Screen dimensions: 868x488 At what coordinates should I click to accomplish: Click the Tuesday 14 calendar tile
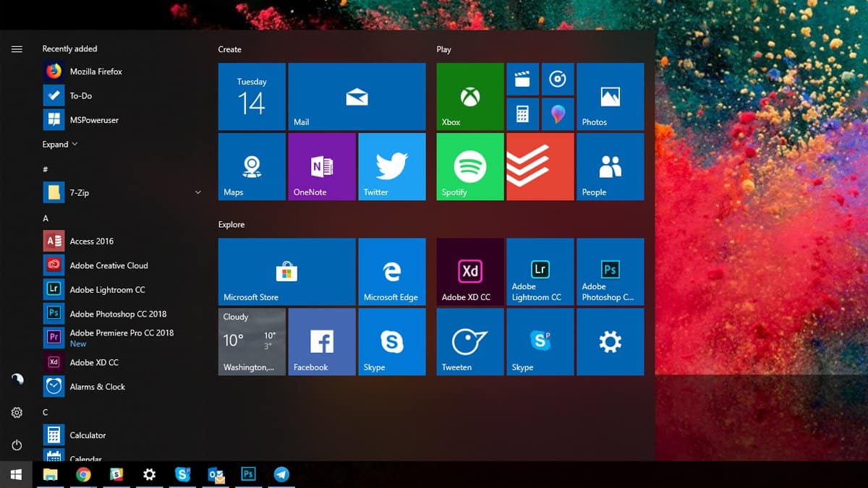coord(252,96)
